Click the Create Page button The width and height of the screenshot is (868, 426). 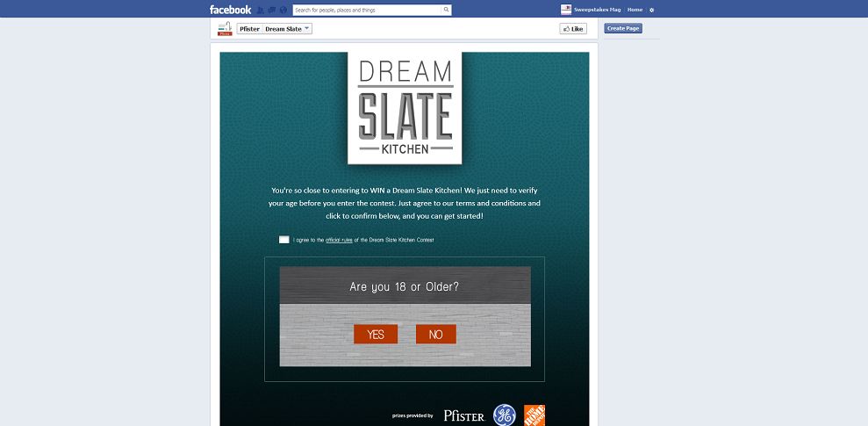tap(623, 28)
